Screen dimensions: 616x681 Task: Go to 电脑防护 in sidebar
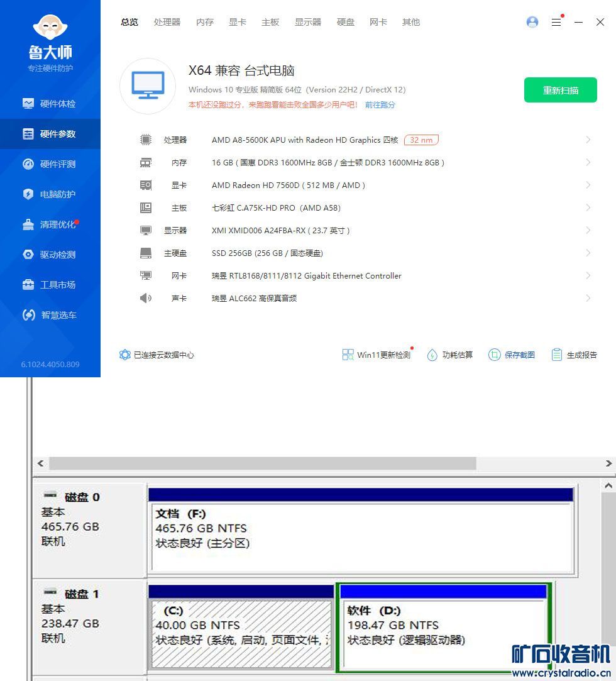pyautogui.click(x=50, y=194)
